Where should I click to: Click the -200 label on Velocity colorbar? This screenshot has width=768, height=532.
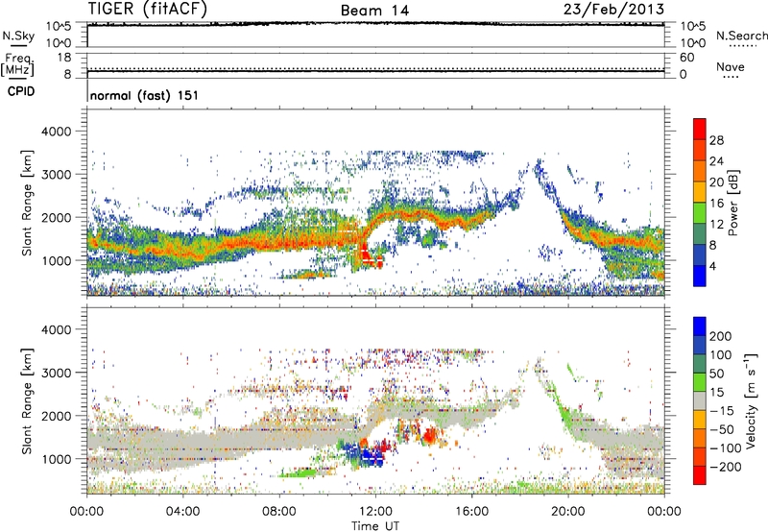coord(725,467)
